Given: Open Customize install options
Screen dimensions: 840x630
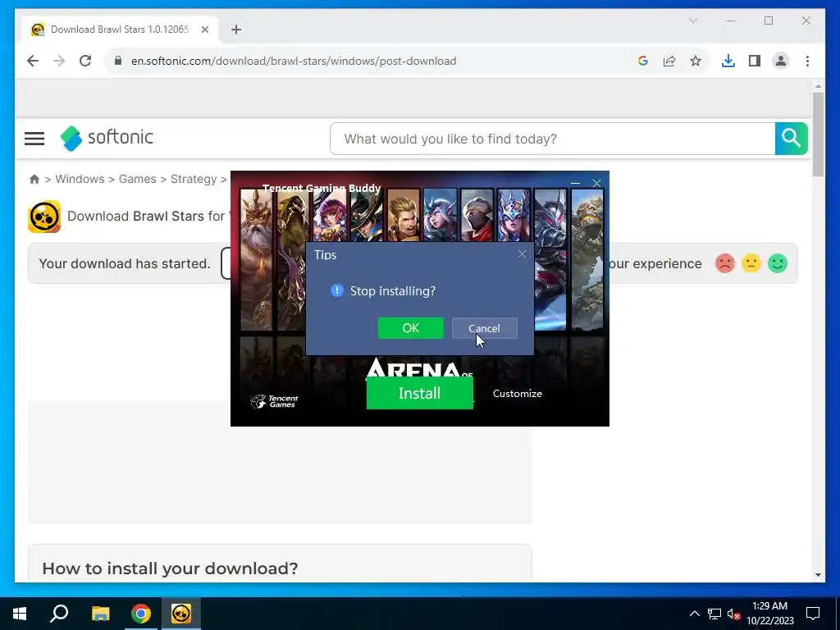Looking at the screenshot, I should coord(517,393).
